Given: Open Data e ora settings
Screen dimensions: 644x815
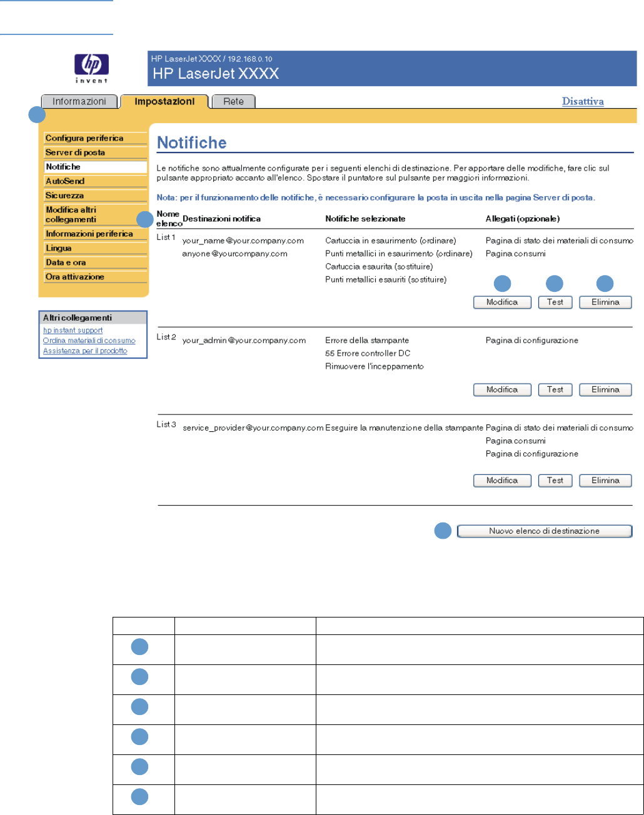Looking at the screenshot, I should pyautogui.click(x=96, y=262).
